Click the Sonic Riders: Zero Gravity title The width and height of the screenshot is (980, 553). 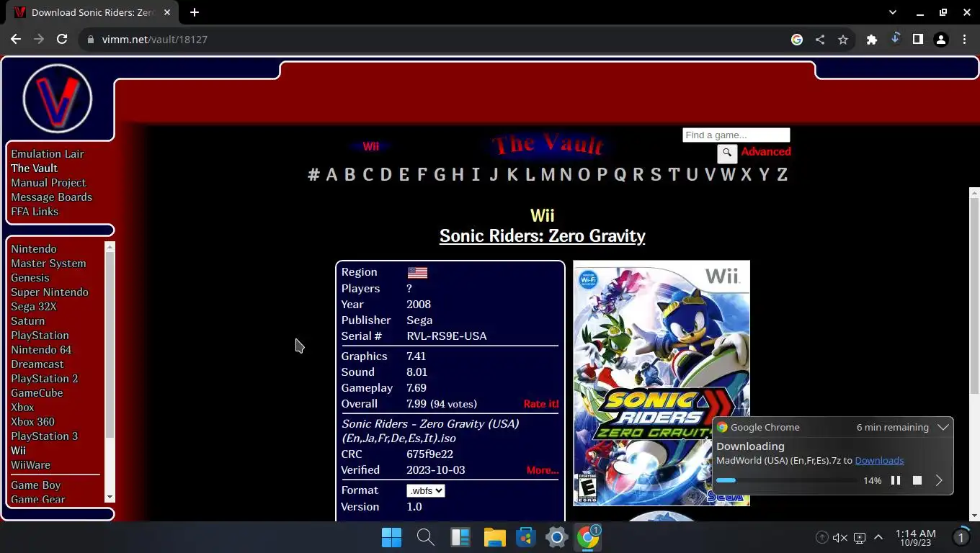coord(542,235)
